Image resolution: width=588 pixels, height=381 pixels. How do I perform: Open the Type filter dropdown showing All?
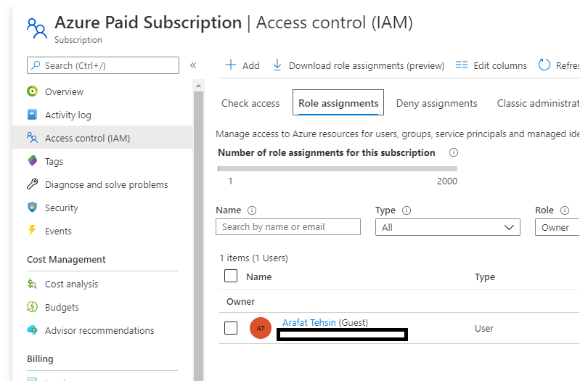[447, 227]
